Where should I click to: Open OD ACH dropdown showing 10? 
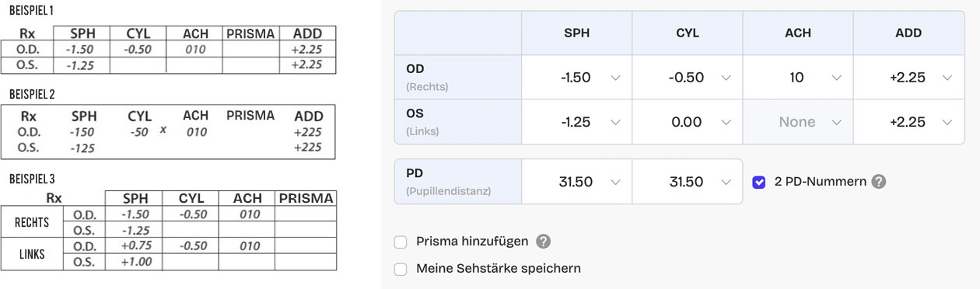[798, 78]
